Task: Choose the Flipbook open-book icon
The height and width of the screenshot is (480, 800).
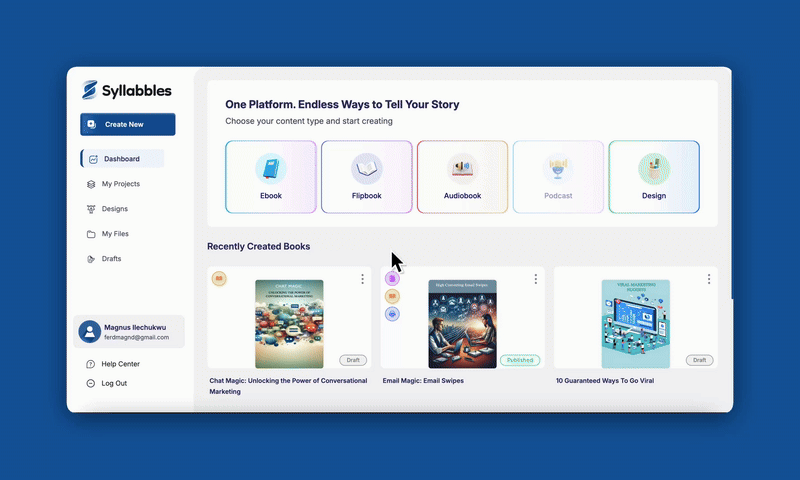Action: pyautogui.click(x=366, y=168)
